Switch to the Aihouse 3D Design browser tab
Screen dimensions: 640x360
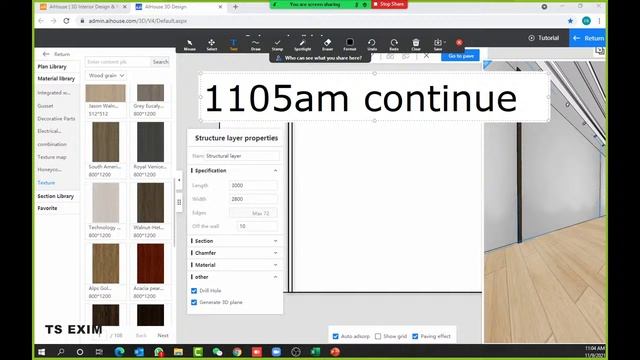pyautogui.click(x=179, y=7)
